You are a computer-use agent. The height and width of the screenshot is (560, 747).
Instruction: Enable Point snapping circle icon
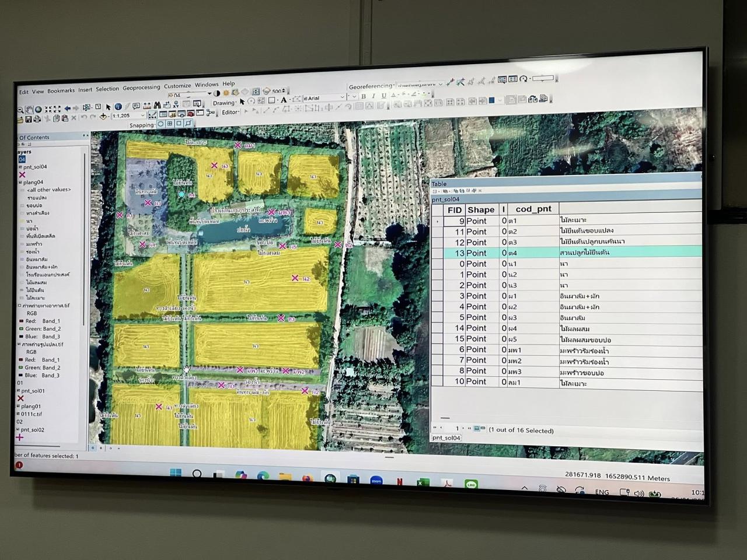tap(160, 124)
